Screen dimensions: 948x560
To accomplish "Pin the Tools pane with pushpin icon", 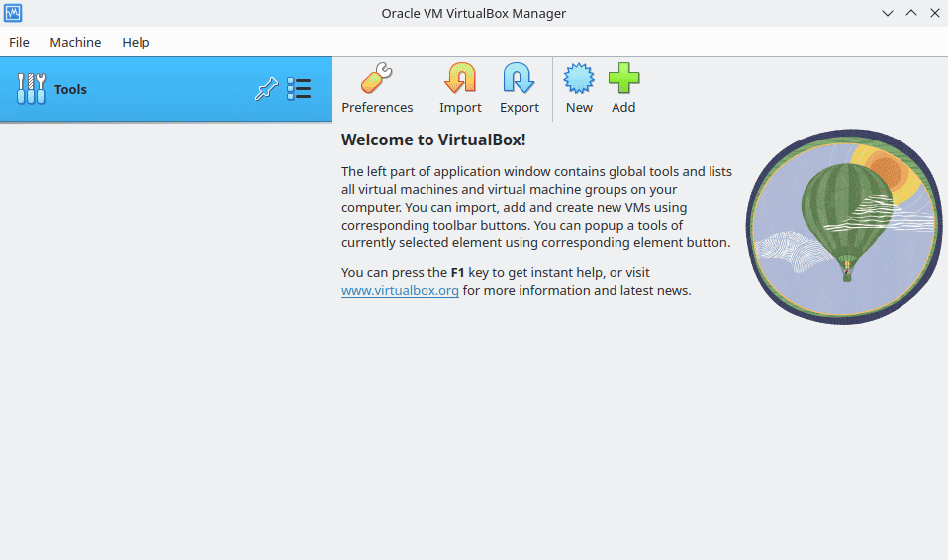I will (266, 89).
